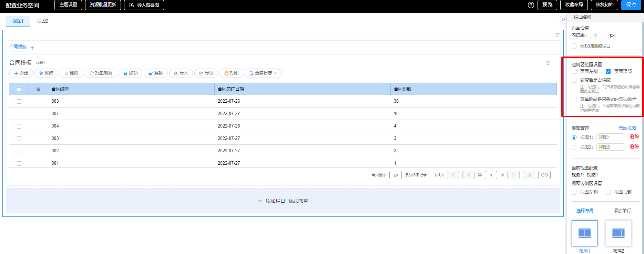
Task: Select the 视图2 radio button
Action: [574, 148]
